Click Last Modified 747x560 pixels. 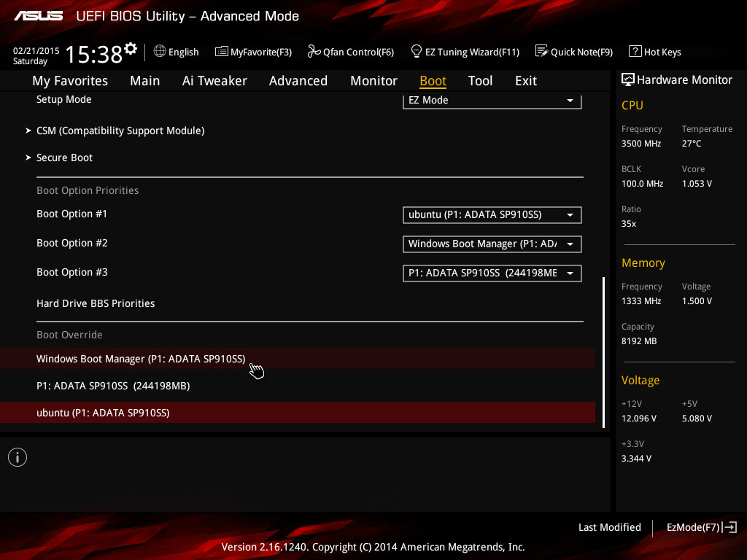[609, 527]
